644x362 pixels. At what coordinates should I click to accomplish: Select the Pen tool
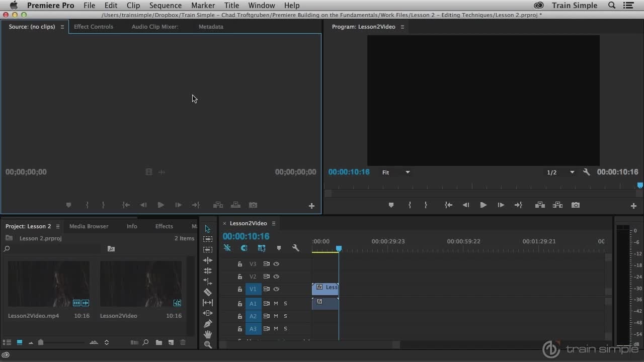tap(207, 324)
